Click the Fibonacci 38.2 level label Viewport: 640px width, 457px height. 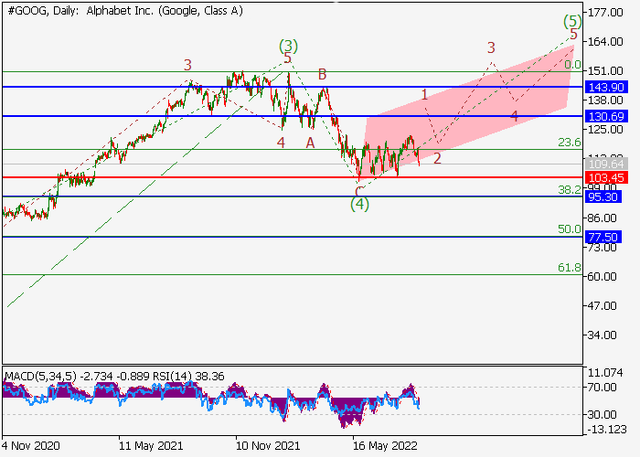[x=570, y=189]
